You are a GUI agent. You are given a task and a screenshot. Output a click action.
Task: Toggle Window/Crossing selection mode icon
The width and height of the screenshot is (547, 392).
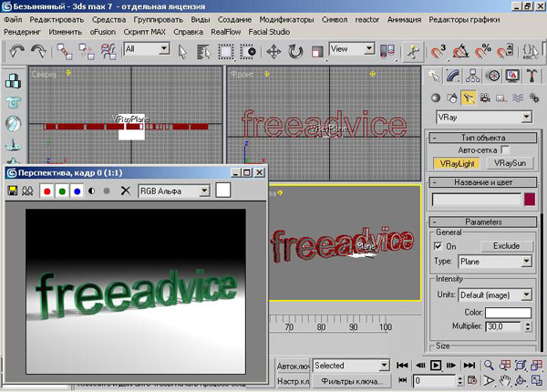click(x=248, y=52)
